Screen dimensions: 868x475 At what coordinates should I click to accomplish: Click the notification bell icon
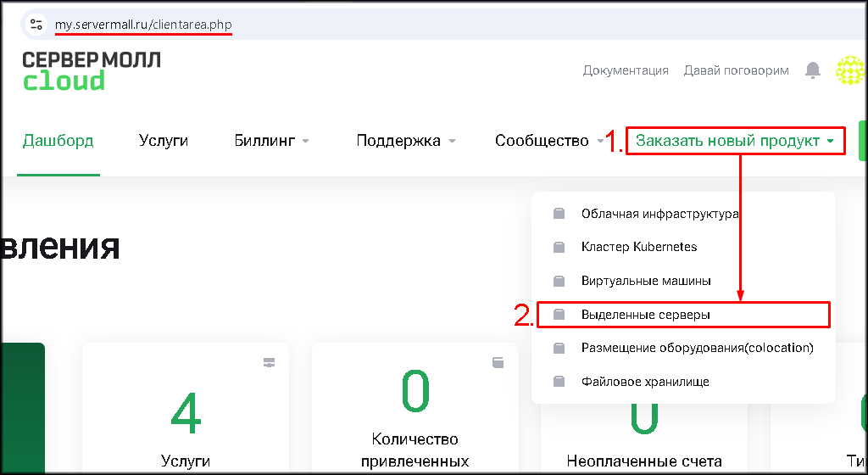coord(813,70)
